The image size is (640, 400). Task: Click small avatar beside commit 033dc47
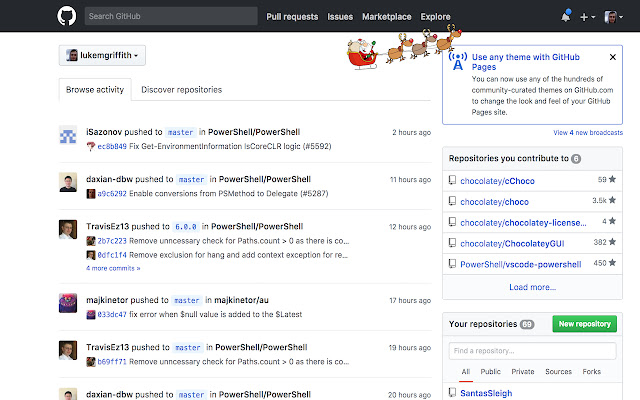pyautogui.click(x=91, y=314)
